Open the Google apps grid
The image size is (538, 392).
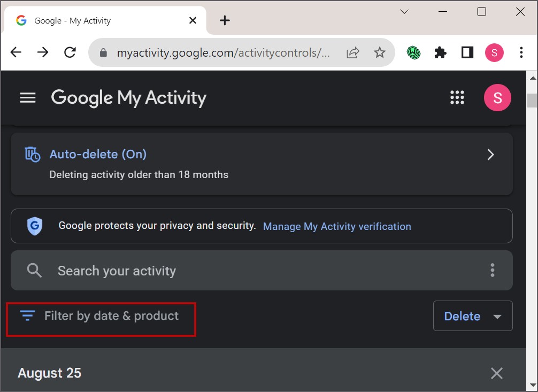[x=457, y=97]
